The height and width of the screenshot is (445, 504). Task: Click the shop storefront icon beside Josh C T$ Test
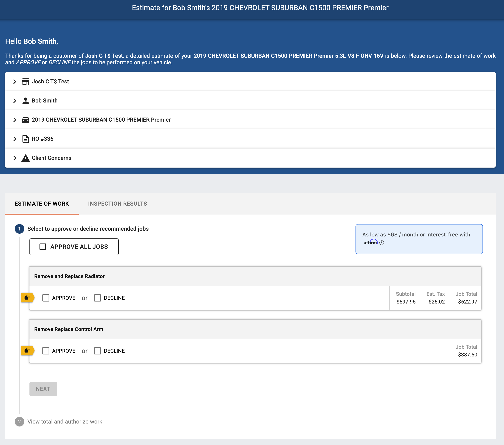(x=25, y=82)
